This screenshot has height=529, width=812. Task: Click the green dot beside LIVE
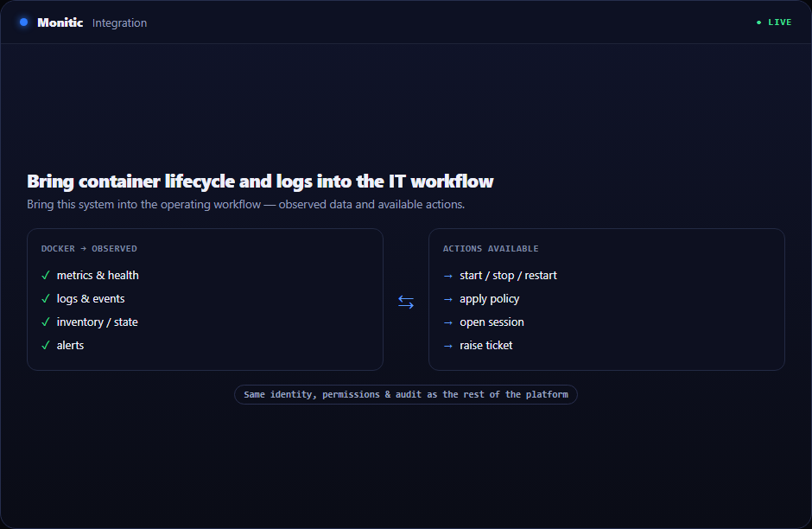click(x=758, y=22)
